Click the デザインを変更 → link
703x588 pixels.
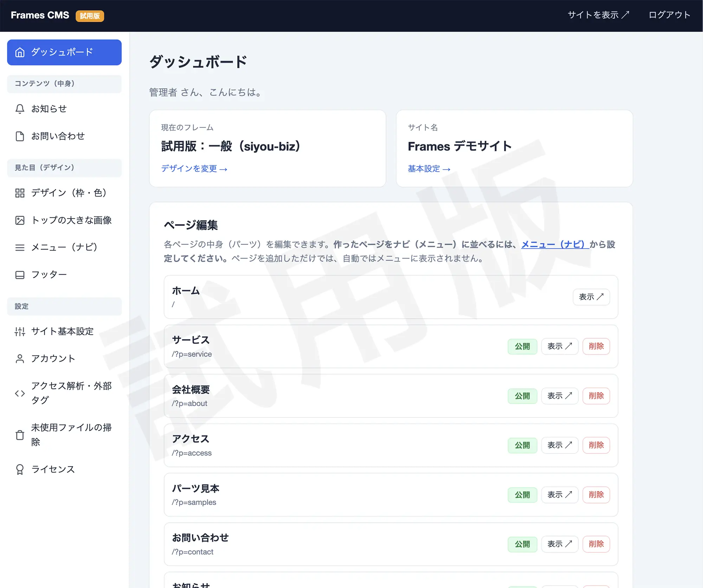(194, 169)
